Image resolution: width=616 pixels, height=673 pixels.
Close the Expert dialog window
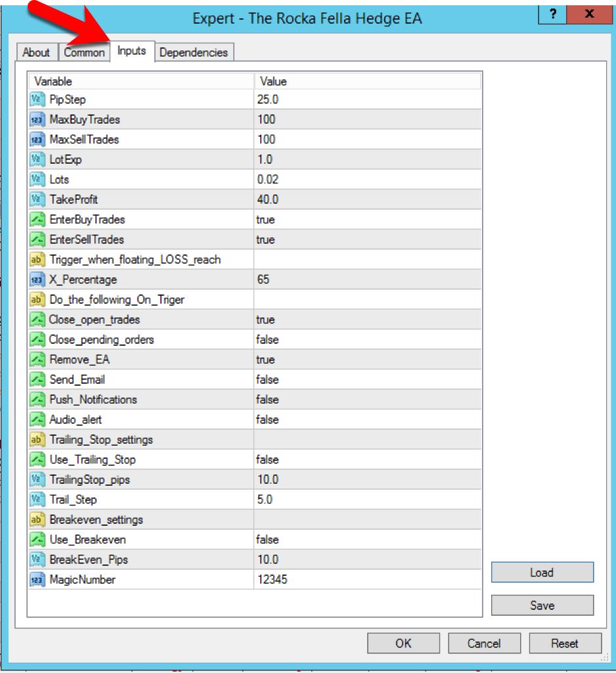pyautogui.click(x=590, y=14)
